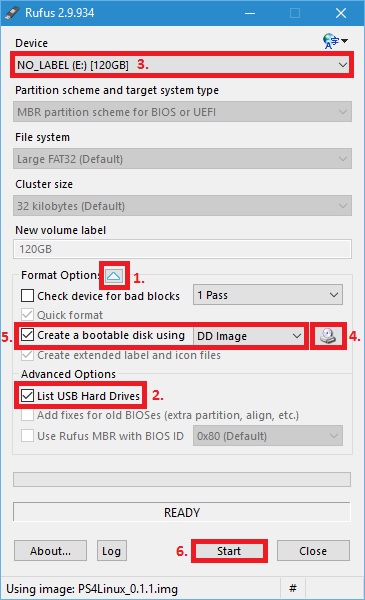Click the Rufus USB icon in the title bar
The height and width of the screenshot is (600, 365).
pos(13,13)
